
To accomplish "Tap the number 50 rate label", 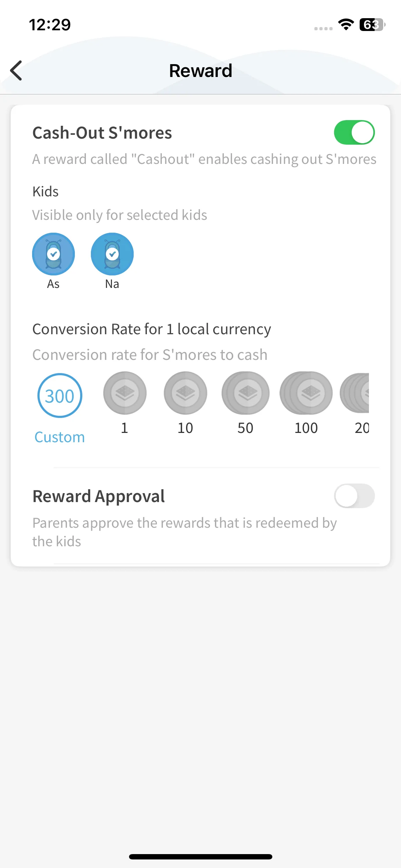I will (x=246, y=428).
